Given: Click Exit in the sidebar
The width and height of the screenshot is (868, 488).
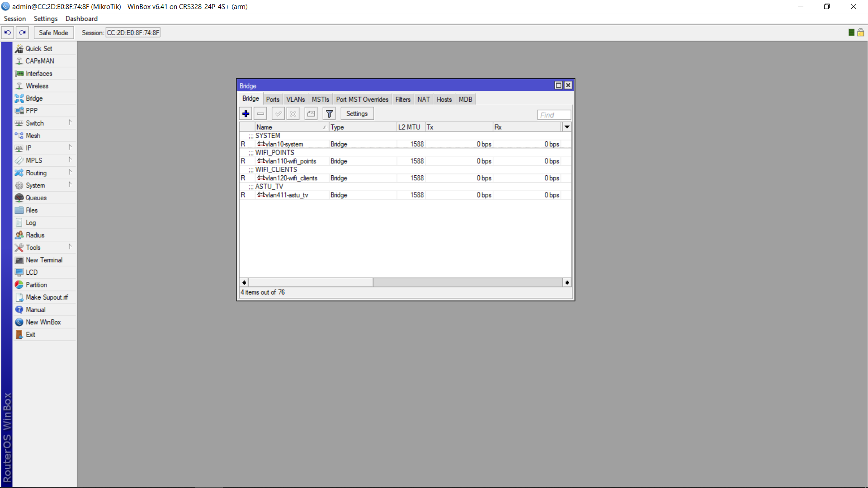Looking at the screenshot, I should 44,334.
